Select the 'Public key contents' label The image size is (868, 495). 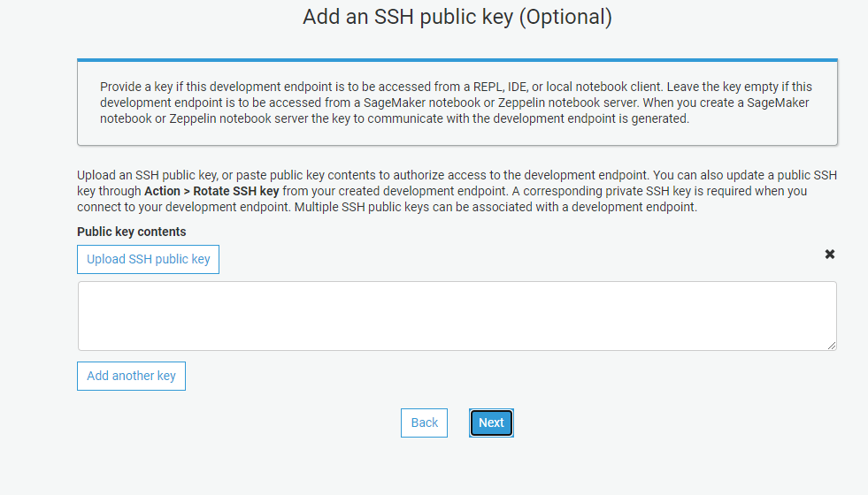(x=132, y=232)
